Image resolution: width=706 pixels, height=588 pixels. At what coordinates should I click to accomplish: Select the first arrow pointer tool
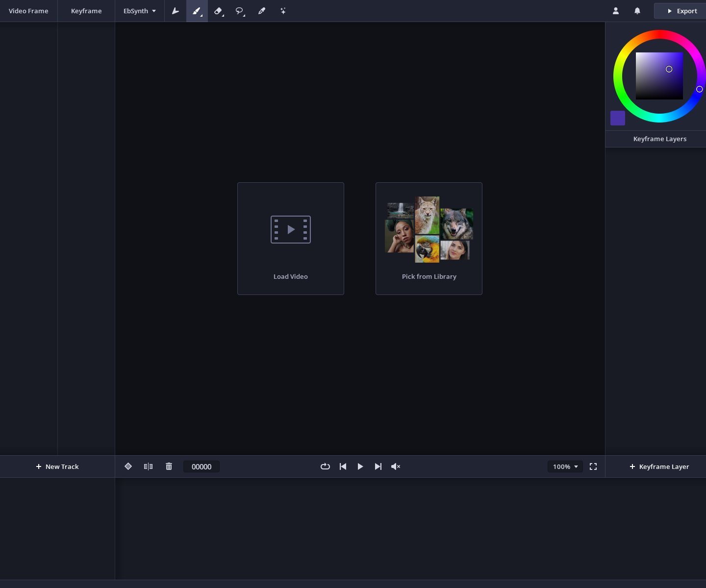176,11
